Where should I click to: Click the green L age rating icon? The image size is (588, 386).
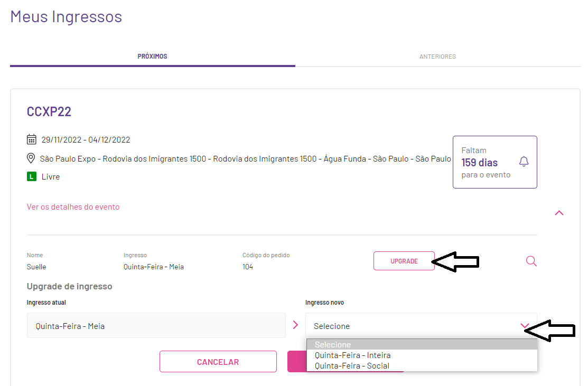pyautogui.click(x=32, y=176)
